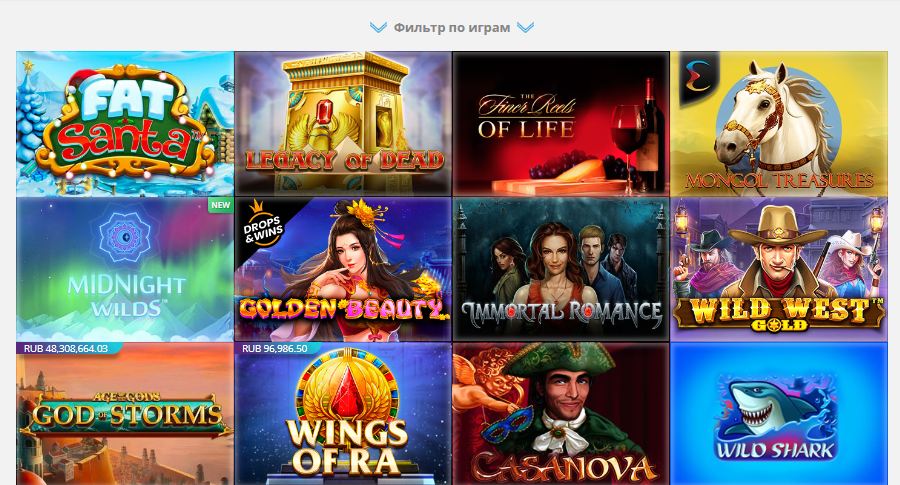Open the Legacy of Dead slot
Screen dimensions: 900x485
(343, 124)
